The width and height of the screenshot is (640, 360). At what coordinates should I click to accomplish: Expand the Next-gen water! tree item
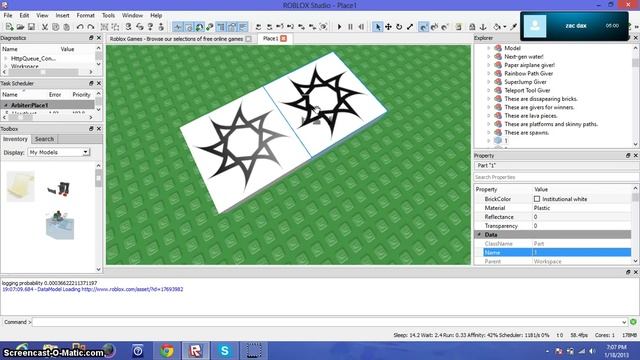point(489,57)
